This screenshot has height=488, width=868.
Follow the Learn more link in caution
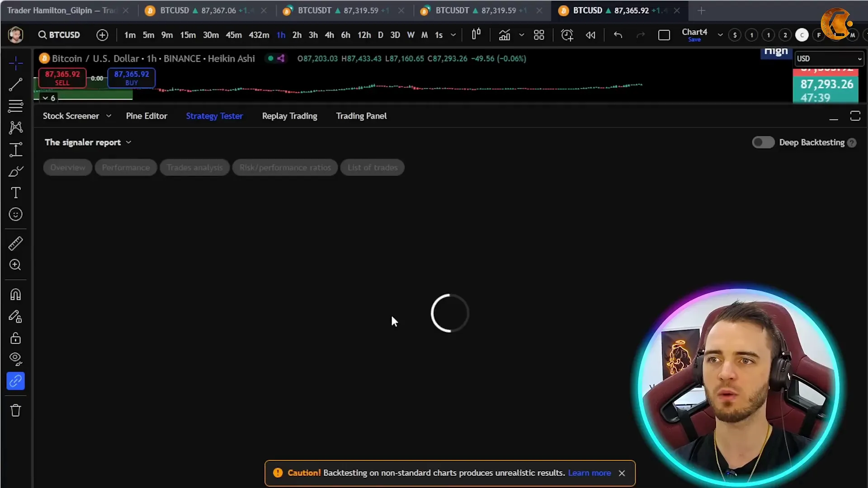coord(590,473)
